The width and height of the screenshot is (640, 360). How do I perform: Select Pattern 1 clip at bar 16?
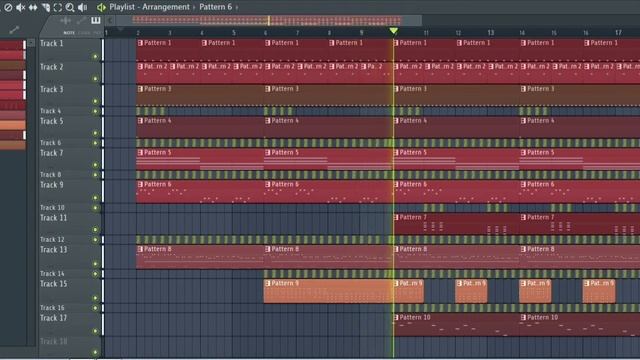point(612,50)
